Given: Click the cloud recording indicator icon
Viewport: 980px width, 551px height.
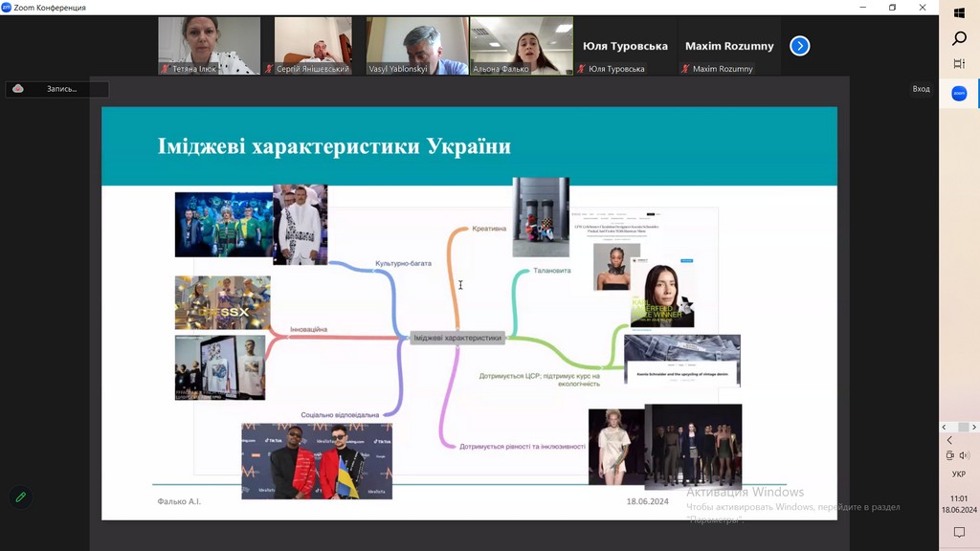Looking at the screenshot, I should click(x=18, y=89).
